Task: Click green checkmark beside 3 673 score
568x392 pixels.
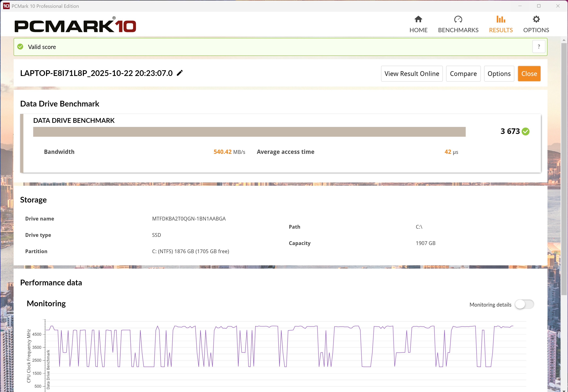Action: [x=525, y=132]
